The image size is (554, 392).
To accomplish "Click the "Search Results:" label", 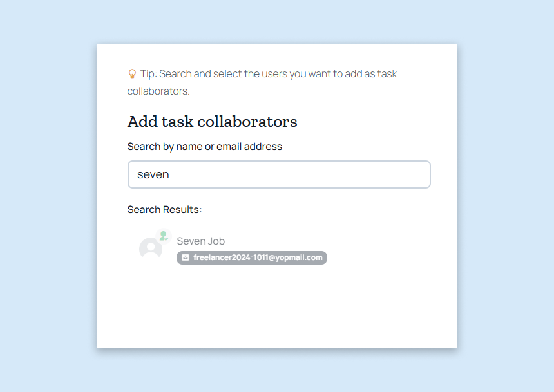I will click(x=164, y=210).
